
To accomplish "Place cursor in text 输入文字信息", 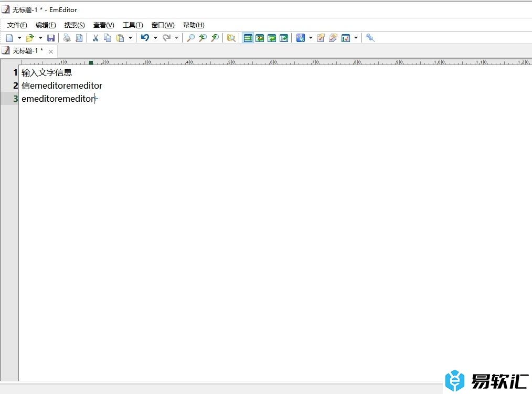I will [47, 72].
